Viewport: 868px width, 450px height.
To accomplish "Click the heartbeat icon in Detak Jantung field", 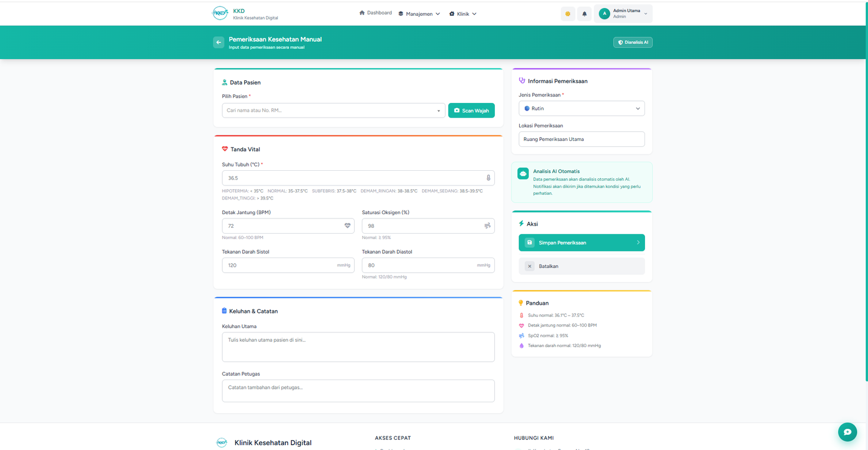I will 348,226.
